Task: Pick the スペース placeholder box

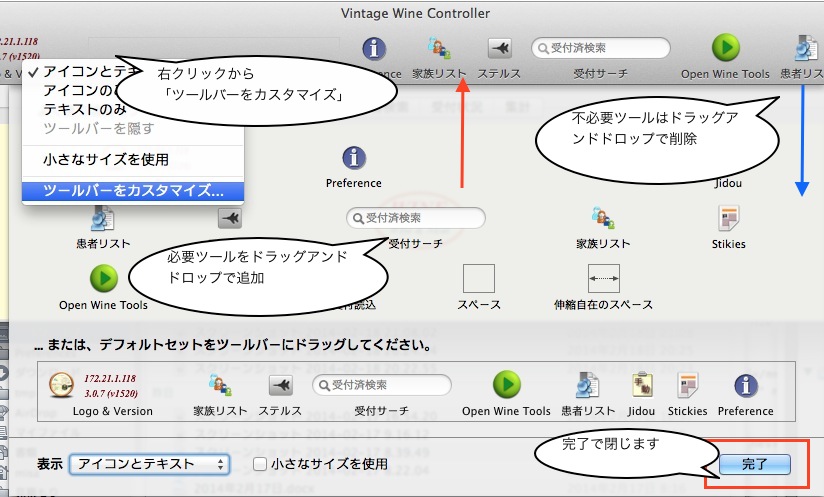Action: 478,278
